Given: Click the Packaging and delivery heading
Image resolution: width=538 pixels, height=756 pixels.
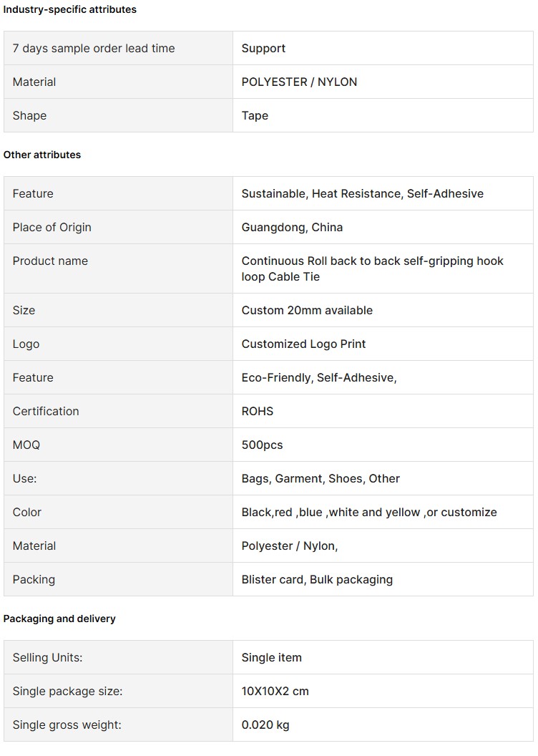Looking at the screenshot, I should click(x=59, y=619).
